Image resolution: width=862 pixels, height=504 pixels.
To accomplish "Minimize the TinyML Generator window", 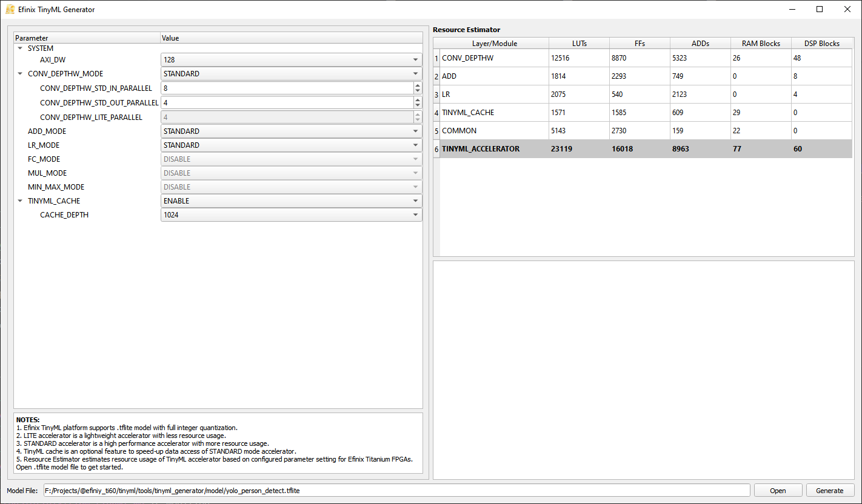I will point(792,9).
